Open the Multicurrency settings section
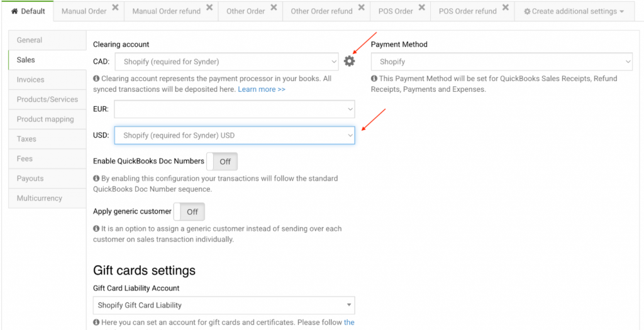This screenshot has width=644, height=330. [47, 198]
